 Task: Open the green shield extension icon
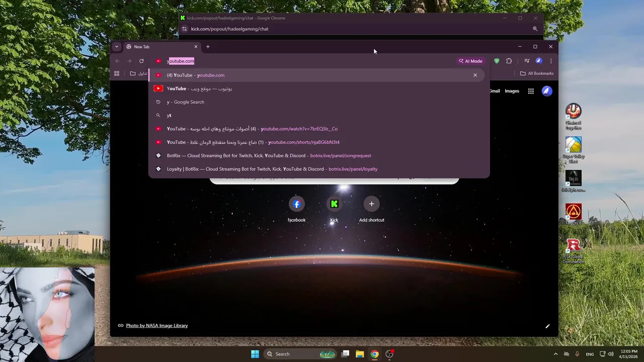click(497, 61)
